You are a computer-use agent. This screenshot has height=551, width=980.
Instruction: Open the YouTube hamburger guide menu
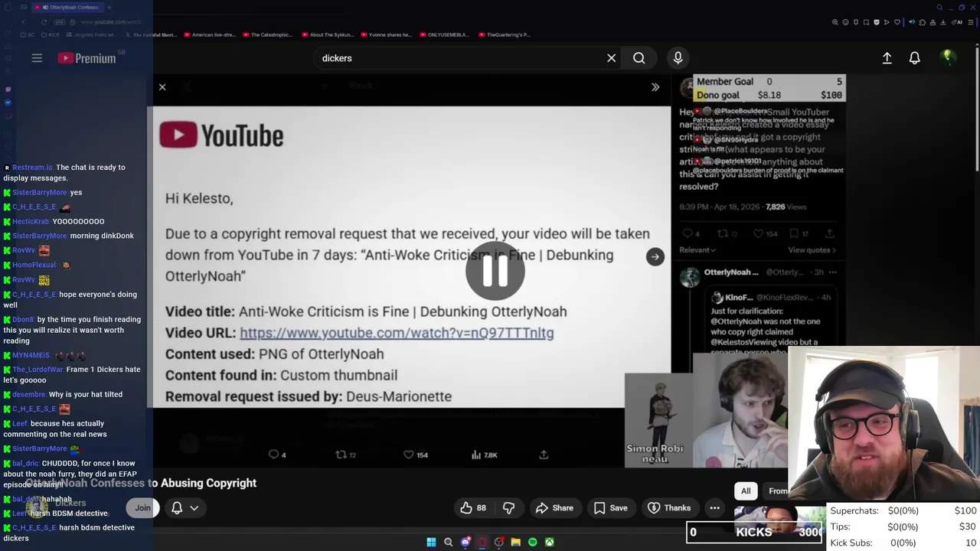[37, 58]
